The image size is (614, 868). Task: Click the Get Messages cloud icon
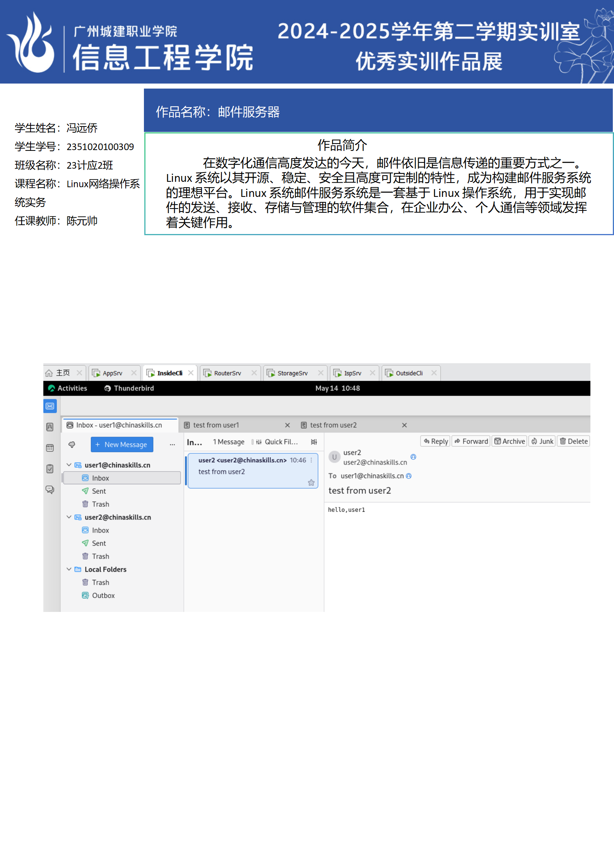click(72, 444)
